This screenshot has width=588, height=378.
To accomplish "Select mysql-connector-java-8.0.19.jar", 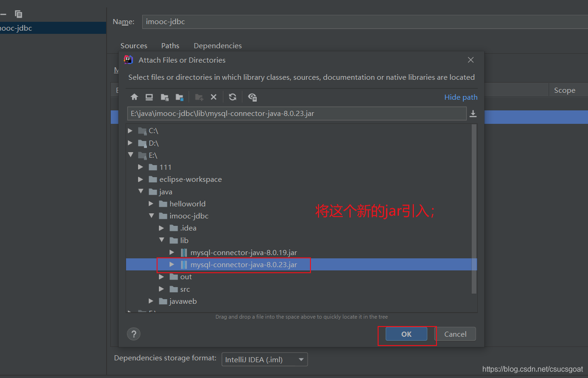I will (244, 252).
